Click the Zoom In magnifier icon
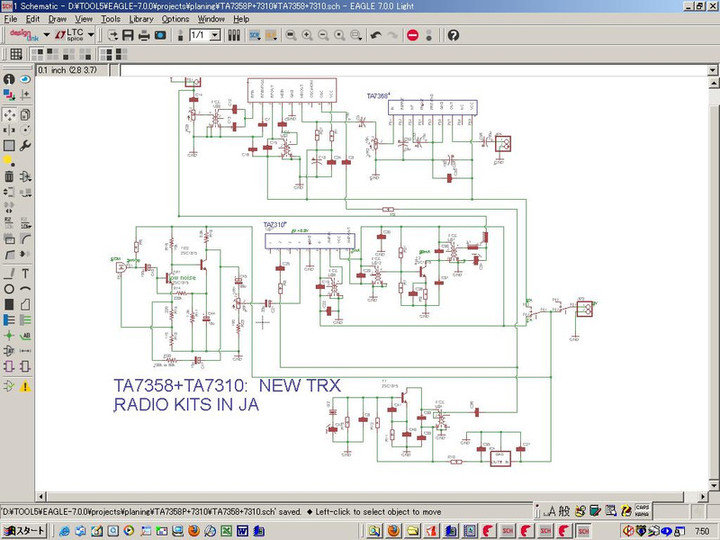This screenshot has width=720, height=540. [307, 35]
